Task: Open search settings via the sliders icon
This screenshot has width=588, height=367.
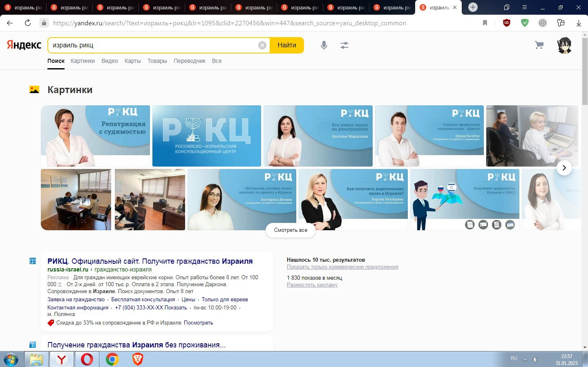Action: 344,45
